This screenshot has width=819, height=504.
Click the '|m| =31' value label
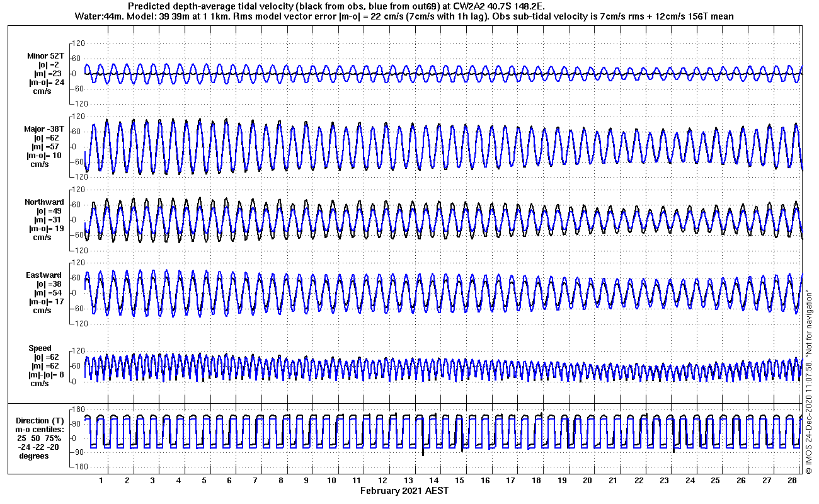[x=47, y=220]
